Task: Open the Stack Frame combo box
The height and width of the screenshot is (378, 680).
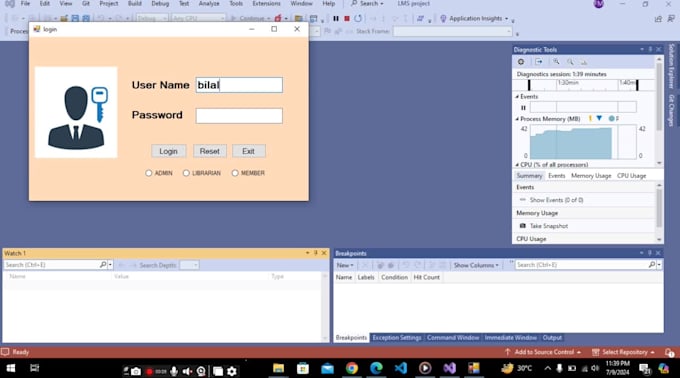Action: [453, 31]
